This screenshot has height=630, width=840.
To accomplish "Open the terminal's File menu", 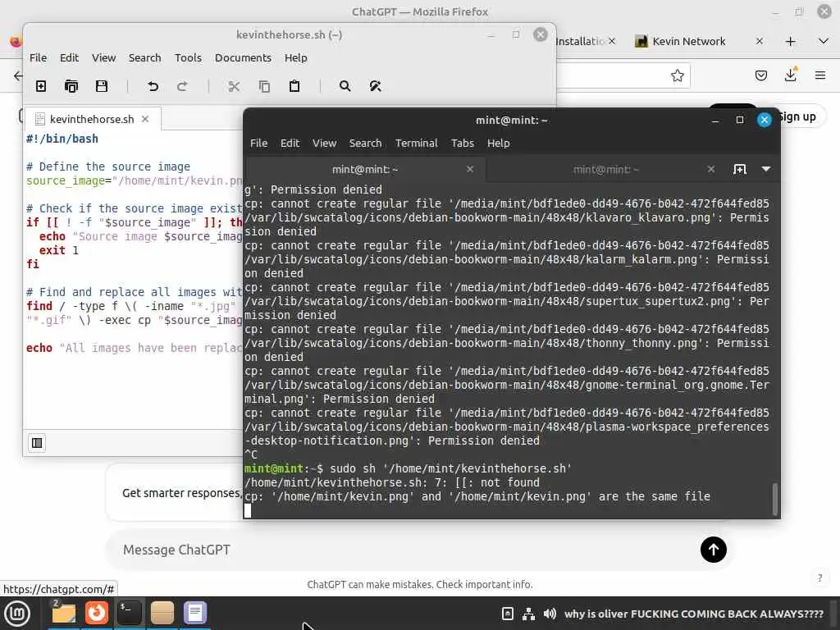I will coord(258,143).
